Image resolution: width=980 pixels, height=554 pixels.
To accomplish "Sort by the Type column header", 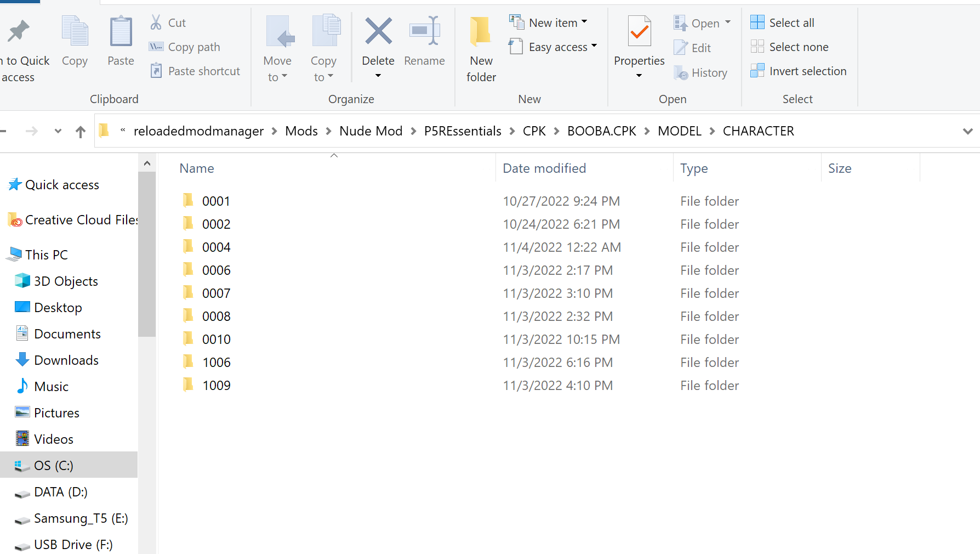I will [x=694, y=168].
